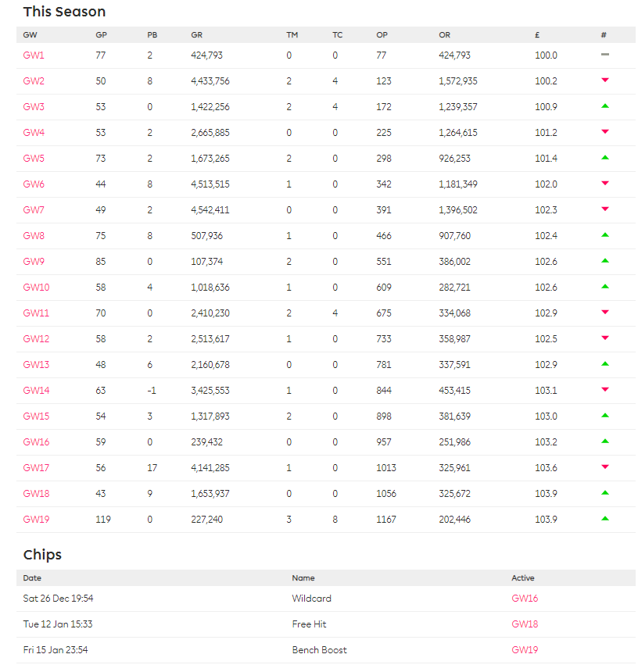The width and height of the screenshot is (638, 672).
Task: Click the green up arrow for GW3
Action: pyautogui.click(x=604, y=106)
